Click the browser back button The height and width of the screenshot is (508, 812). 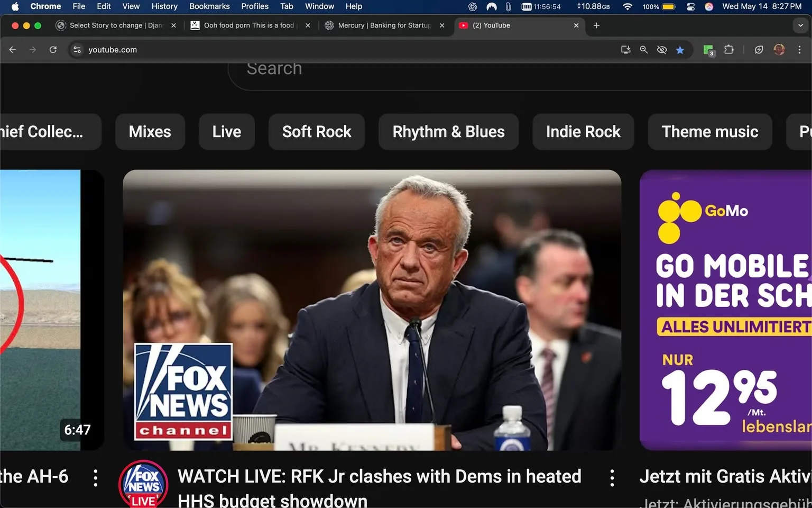click(12, 49)
